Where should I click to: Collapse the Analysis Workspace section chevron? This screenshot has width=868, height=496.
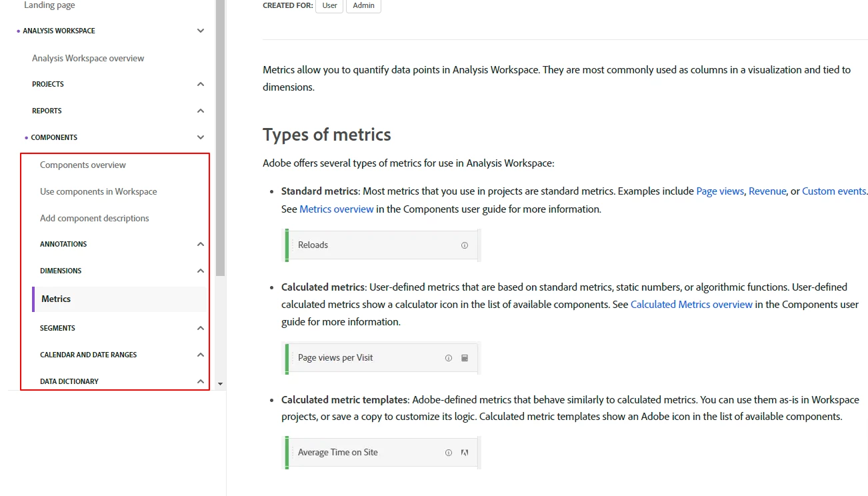click(x=201, y=31)
